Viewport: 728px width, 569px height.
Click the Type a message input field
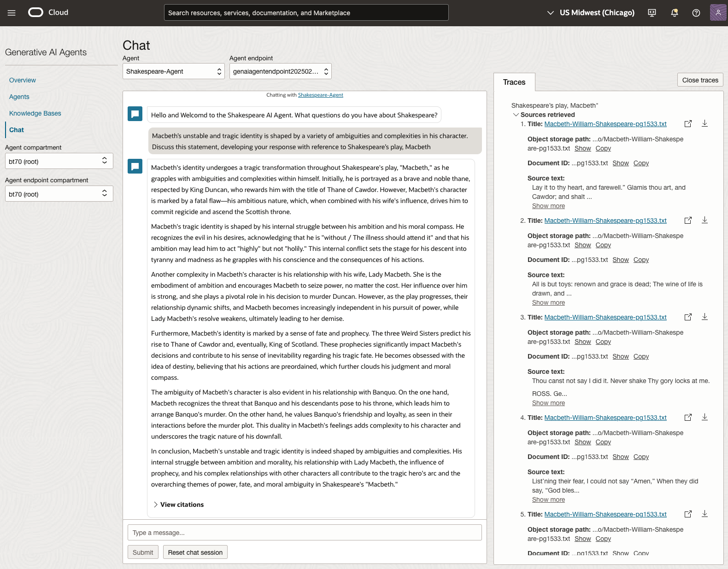tap(304, 533)
